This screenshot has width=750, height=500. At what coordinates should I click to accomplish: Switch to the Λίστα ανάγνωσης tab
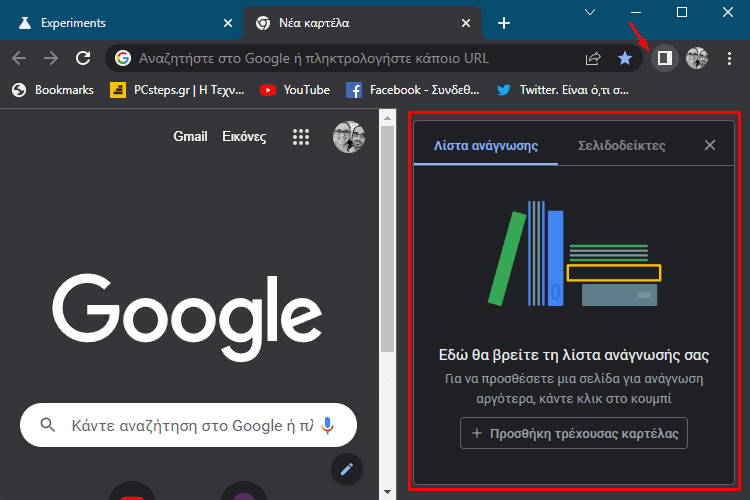485,145
